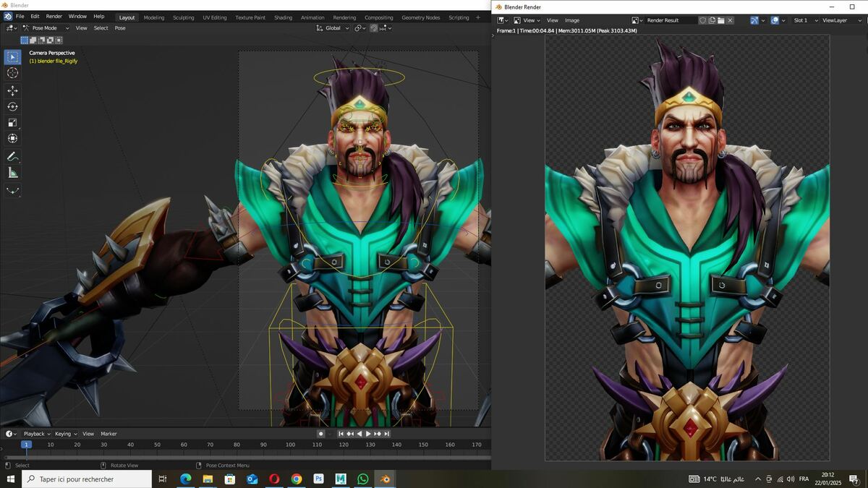Select the Breakdowner pose tool
868x488 pixels.
[x=13, y=191]
